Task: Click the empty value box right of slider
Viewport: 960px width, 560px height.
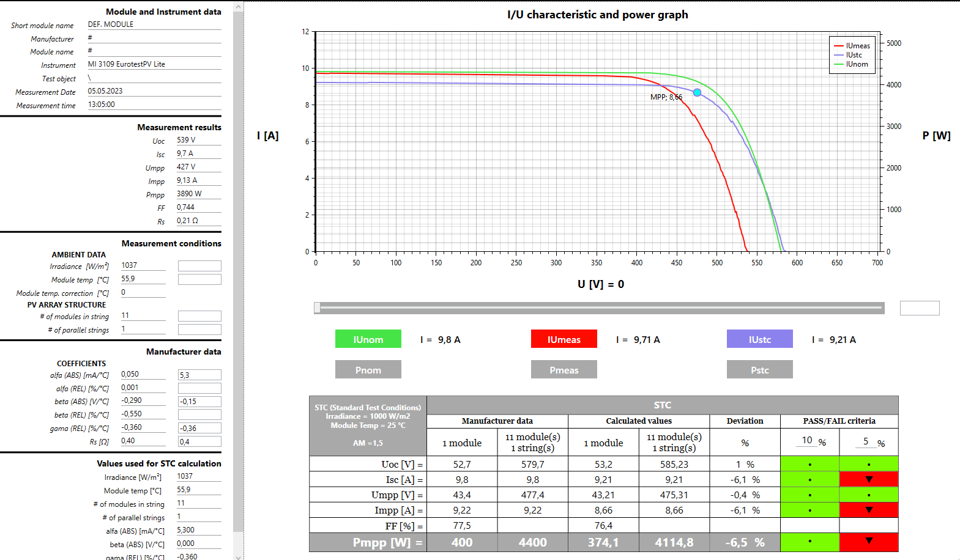Action: (919, 308)
